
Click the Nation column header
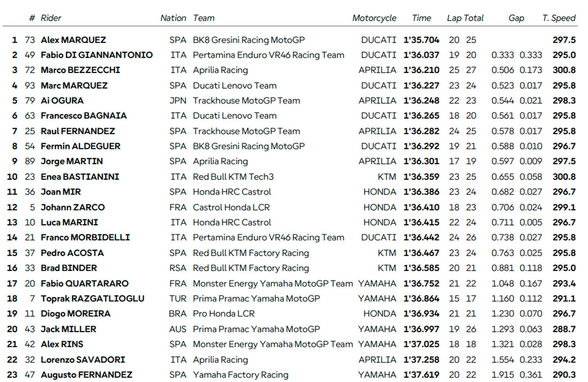click(173, 18)
